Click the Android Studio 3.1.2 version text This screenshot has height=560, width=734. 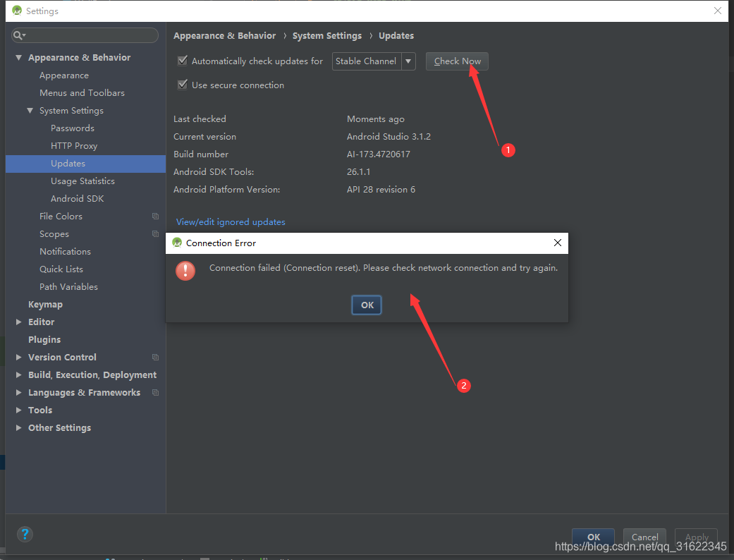coord(389,137)
